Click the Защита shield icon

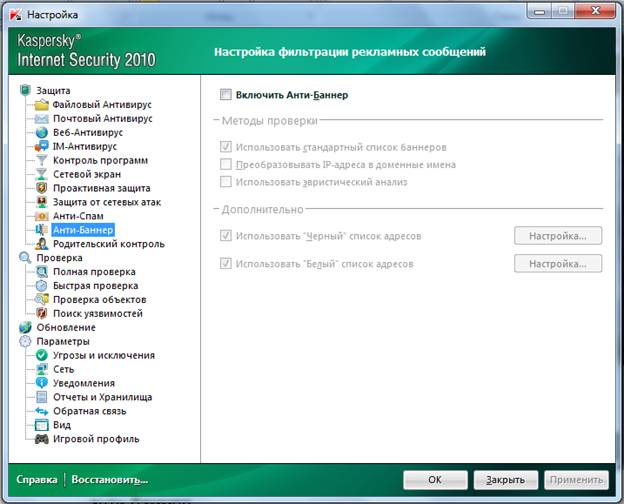(x=25, y=90)
